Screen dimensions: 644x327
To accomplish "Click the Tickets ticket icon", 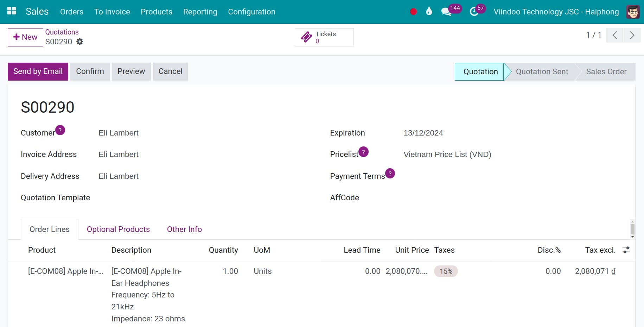I will (306, 37).
